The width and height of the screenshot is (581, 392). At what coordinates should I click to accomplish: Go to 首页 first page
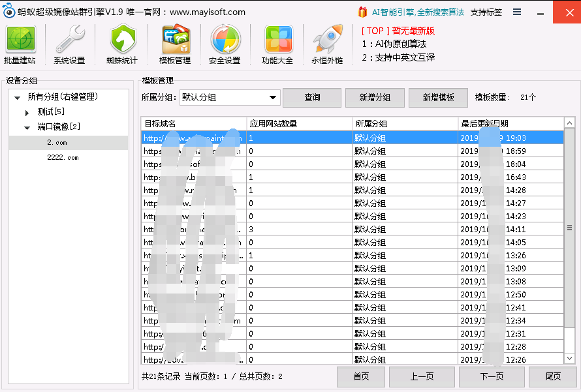[x=361, y=377]
